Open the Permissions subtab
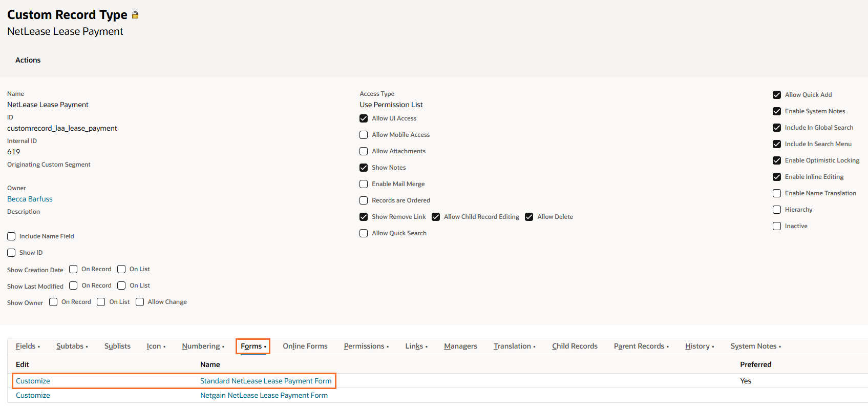This screenshot has width=868, height=407. click(364, 346)
